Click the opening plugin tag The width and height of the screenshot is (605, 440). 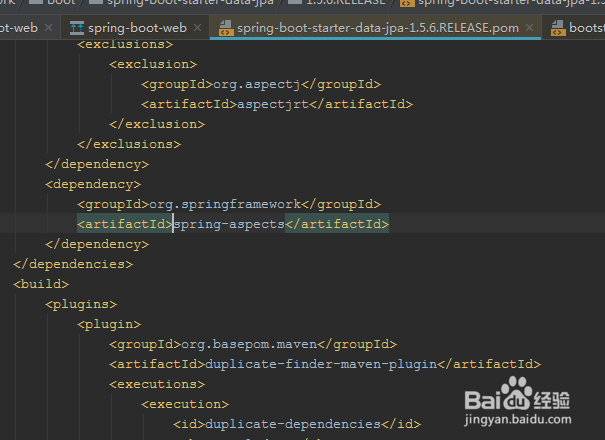point(109,325)
